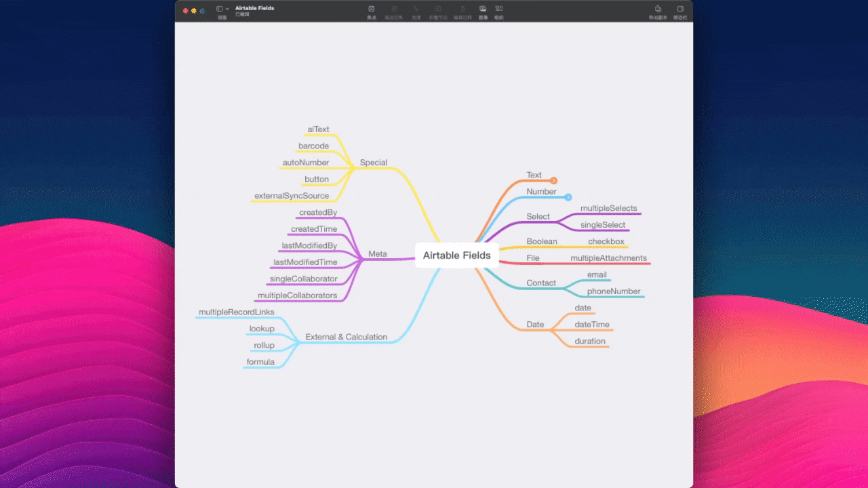The height and width of the screenshot is (488, 868).
Task: Click the barcode node
Action: 314,146
